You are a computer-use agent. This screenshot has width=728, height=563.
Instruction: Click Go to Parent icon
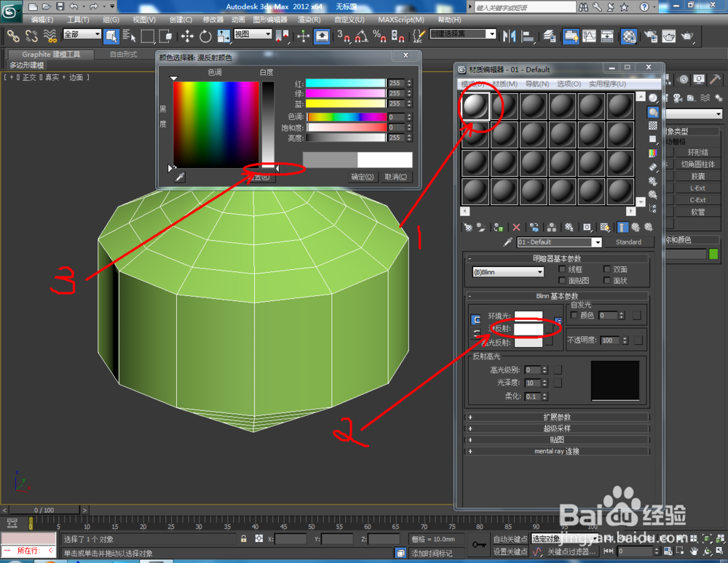(635, 227)
